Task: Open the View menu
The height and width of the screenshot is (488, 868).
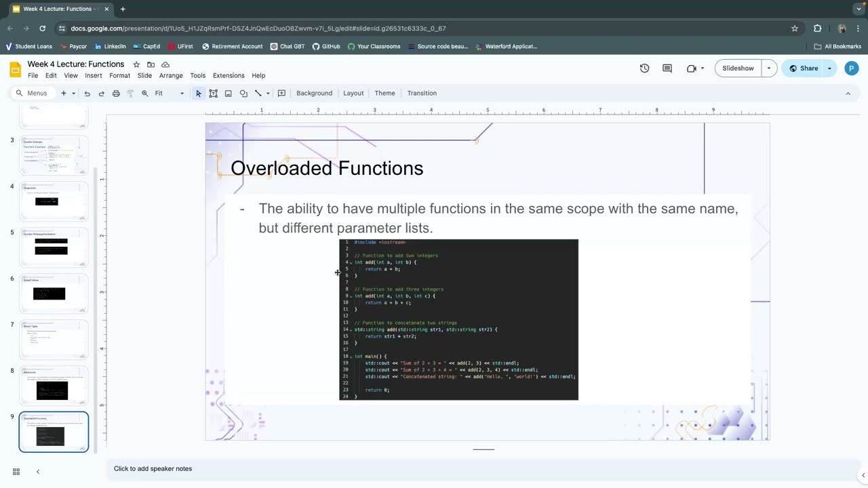Action: (x=71, y=76)
